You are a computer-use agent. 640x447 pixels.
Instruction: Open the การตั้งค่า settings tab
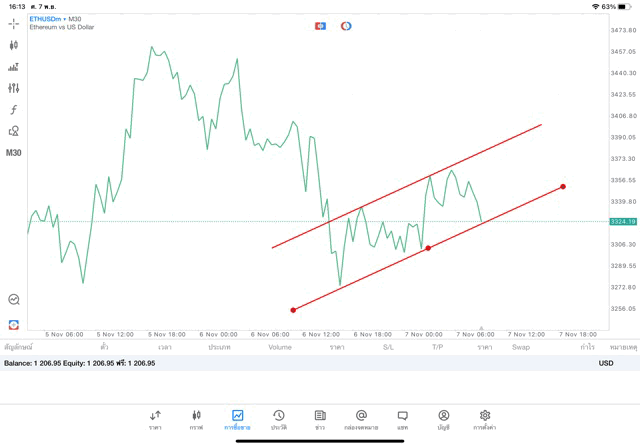[x=485, y=419]
